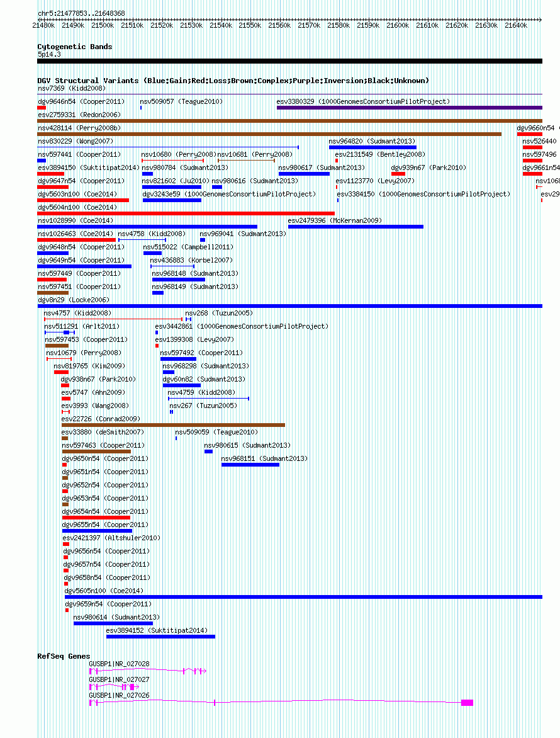Open gene GUSBP1|NR_027027 transcript

point(119,679)
